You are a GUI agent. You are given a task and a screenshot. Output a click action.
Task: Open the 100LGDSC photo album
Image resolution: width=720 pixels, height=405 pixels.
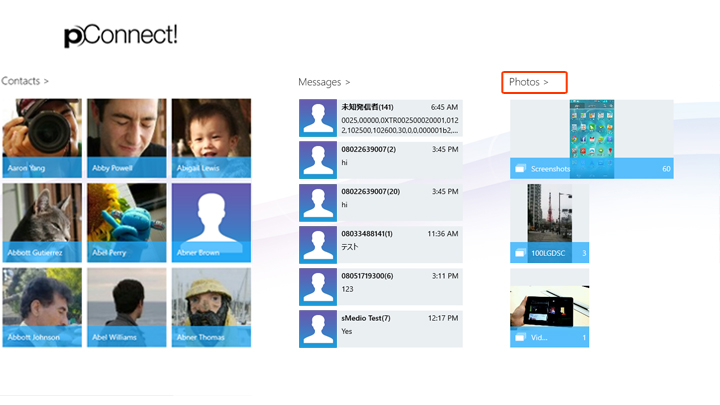[x=549, y=223]
